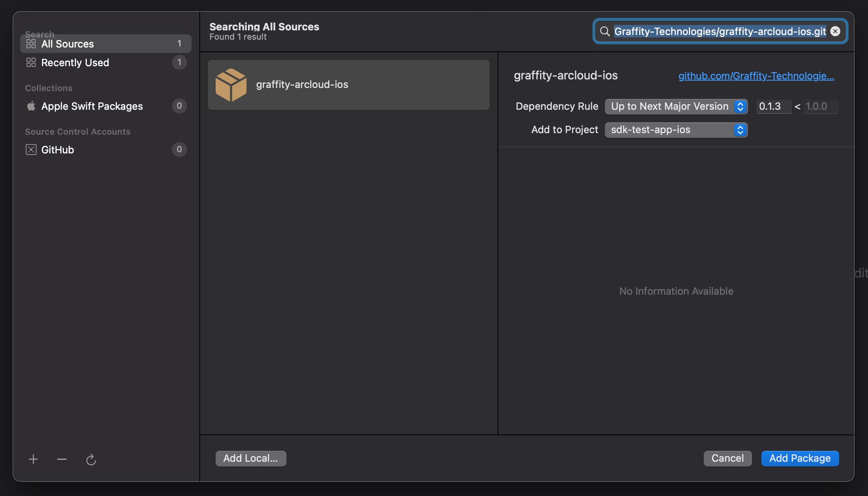Click the grid icon beside Recently Used
The width and height of the screenshot is (868, 496).
[31, 62]
